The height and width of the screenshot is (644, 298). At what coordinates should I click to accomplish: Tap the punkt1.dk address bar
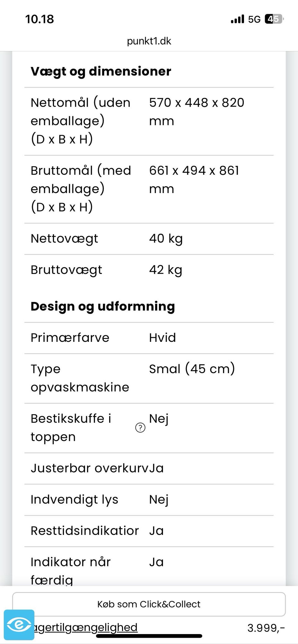(149, 41)
